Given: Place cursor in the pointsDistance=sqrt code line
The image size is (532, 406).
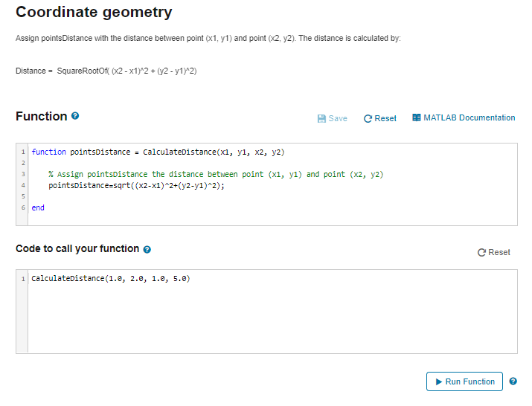Looking at the screenshot, I should [136, 186].
